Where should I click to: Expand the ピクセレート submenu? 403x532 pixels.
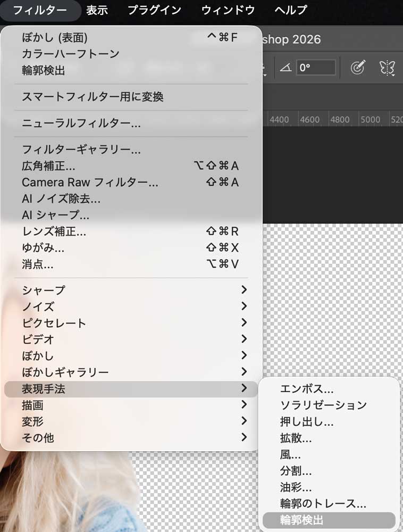pyautogui.click(x=131, y=323)
